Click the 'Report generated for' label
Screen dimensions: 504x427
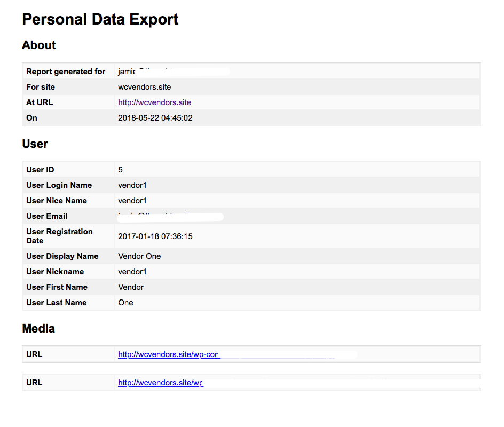(x=66, y=72)
